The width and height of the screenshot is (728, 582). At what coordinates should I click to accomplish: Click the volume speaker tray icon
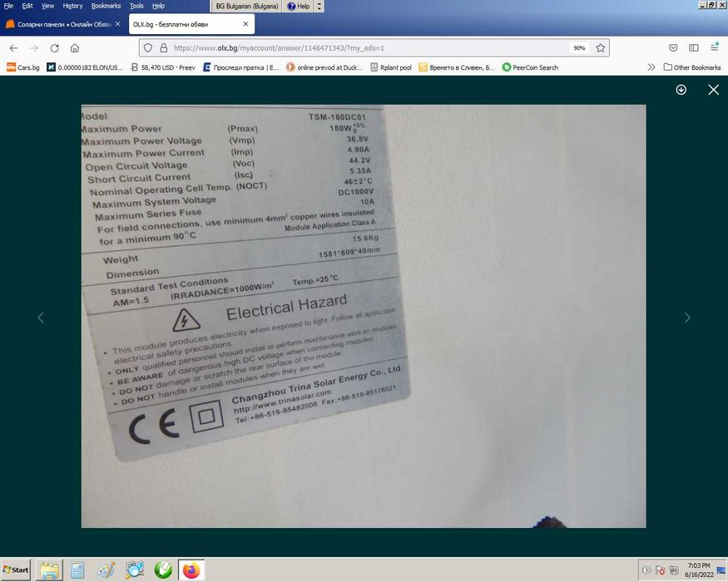(646, 570)
